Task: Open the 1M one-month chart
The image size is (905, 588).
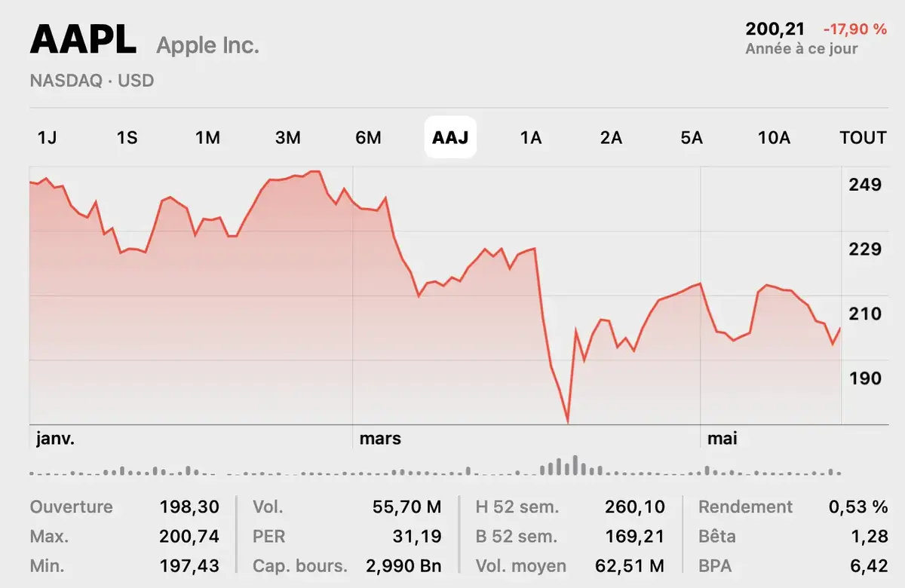Action: pos(207,137)
